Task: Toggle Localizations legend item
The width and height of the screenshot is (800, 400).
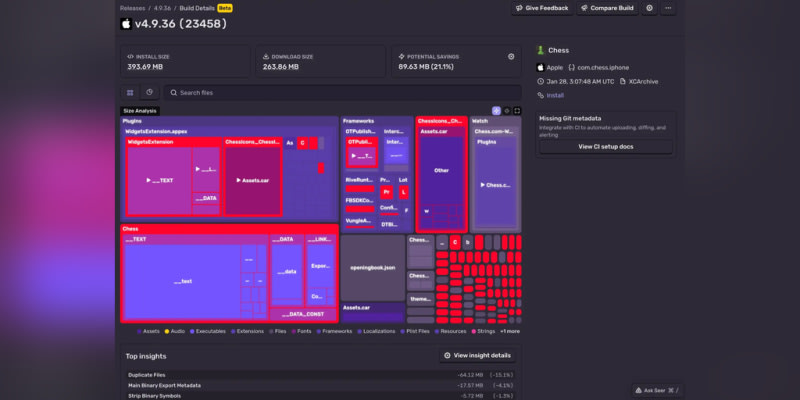Action: [376, 332]
